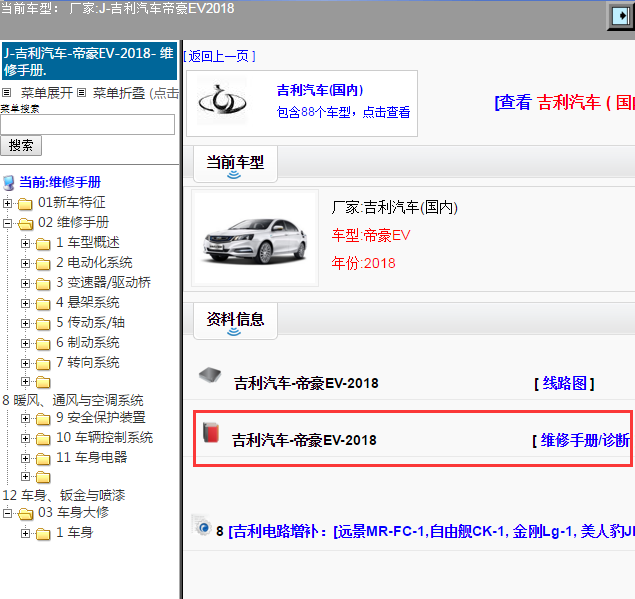Click the open folder icon of 03 车身大修
Screen dimensions: 635x599
(26, 514)
